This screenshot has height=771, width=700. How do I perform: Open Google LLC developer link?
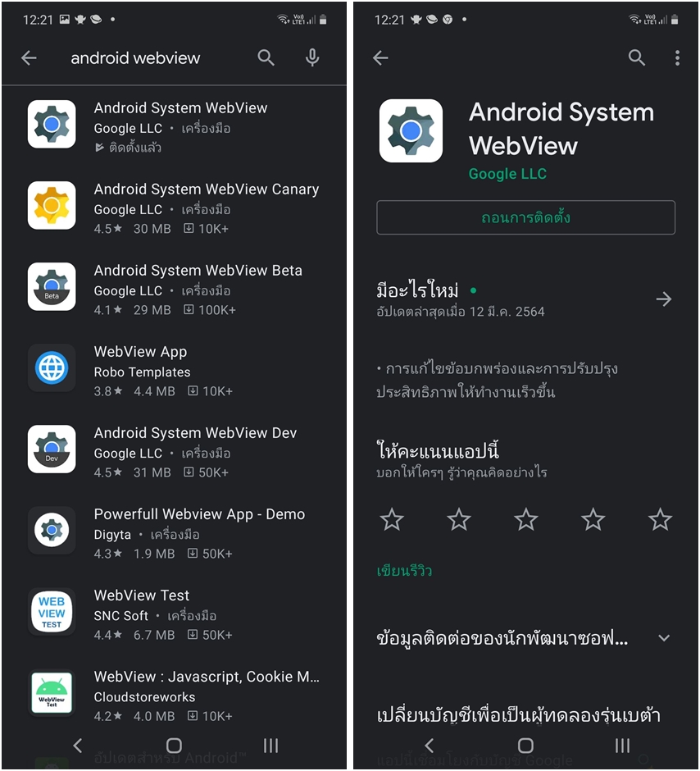click(507, 174)
